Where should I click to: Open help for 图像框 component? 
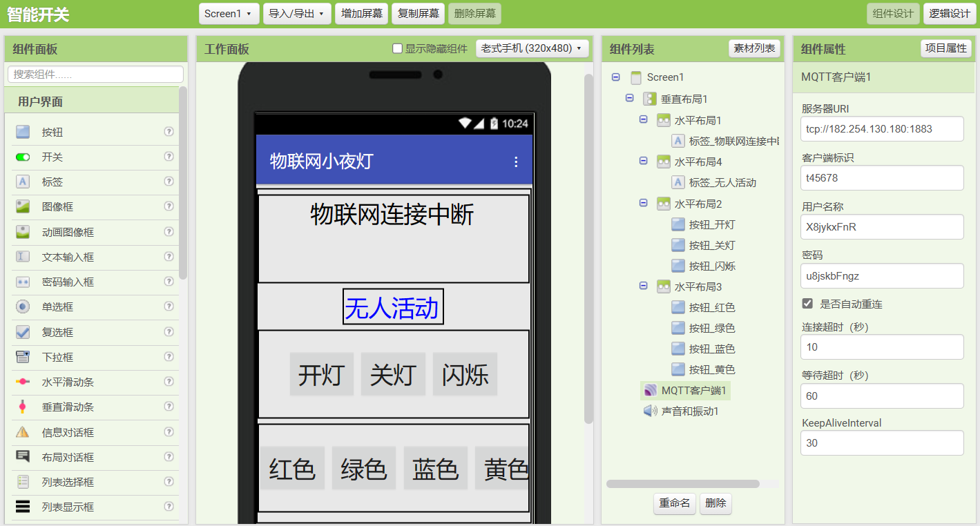(x=169, y=206)
